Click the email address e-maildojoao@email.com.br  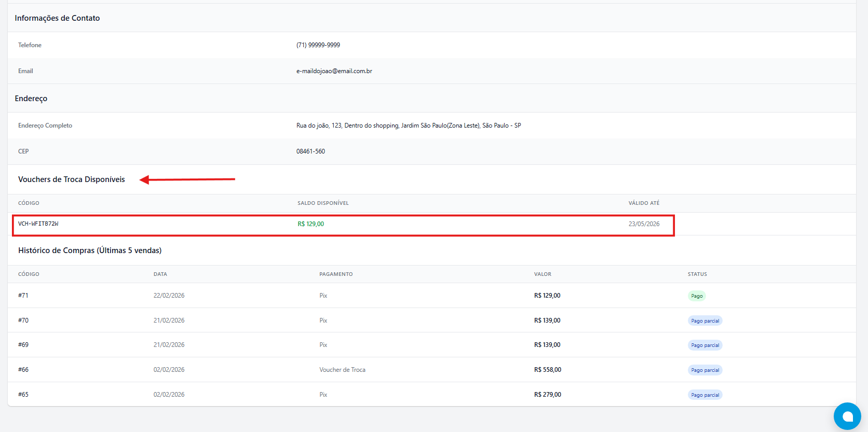click(x=334, y=71)
